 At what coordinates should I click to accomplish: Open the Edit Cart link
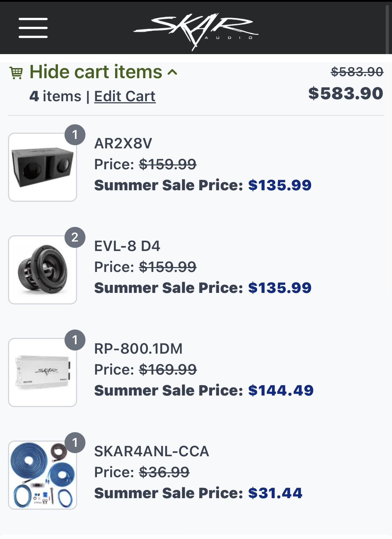click(x=125, y=96)
